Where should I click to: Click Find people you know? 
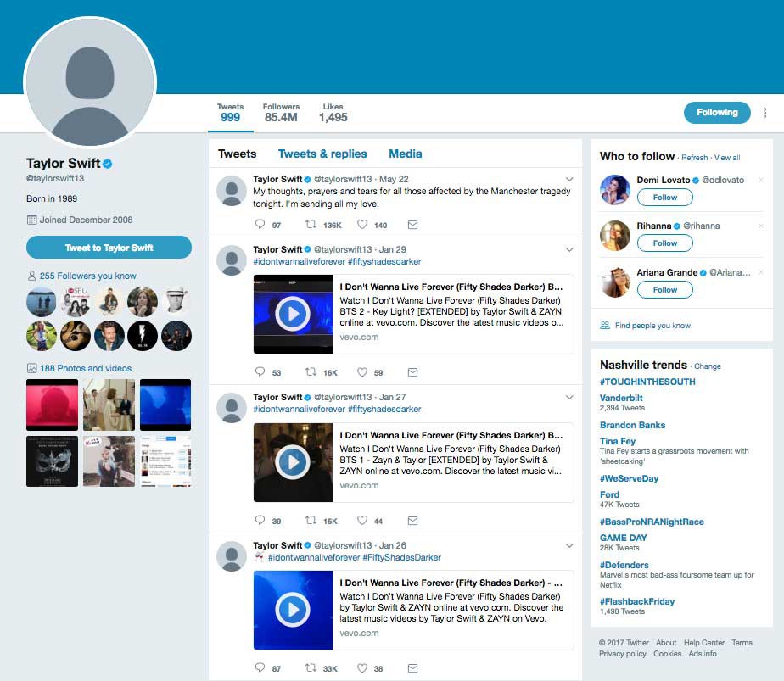(x=652, y=326)
